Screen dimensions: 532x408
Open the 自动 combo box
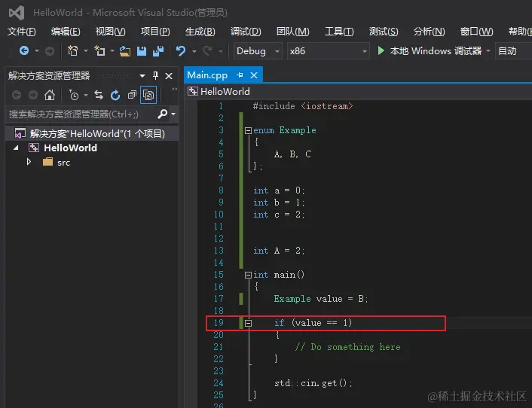513,51
